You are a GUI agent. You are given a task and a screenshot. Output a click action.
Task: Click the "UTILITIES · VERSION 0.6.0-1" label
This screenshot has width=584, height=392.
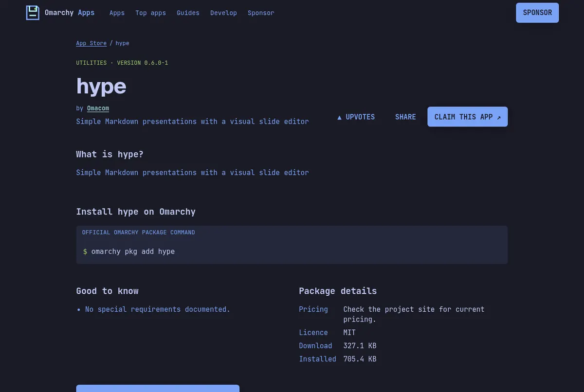[122, 63]
